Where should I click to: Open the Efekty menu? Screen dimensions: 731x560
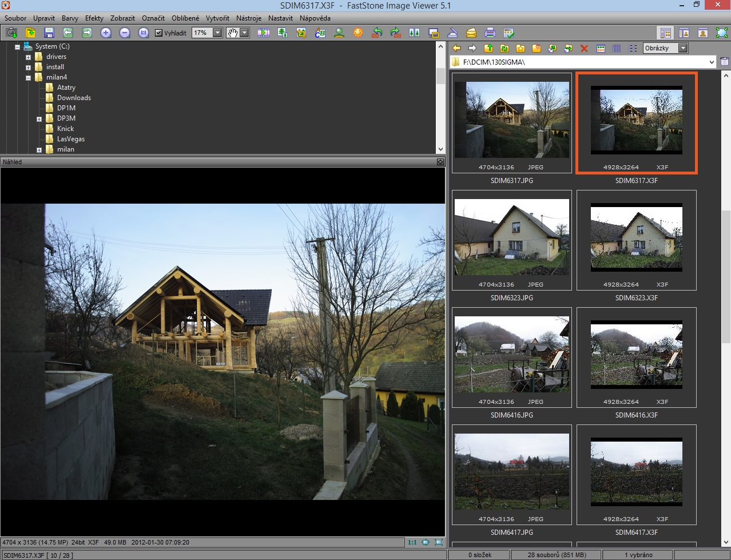[94, 18]
